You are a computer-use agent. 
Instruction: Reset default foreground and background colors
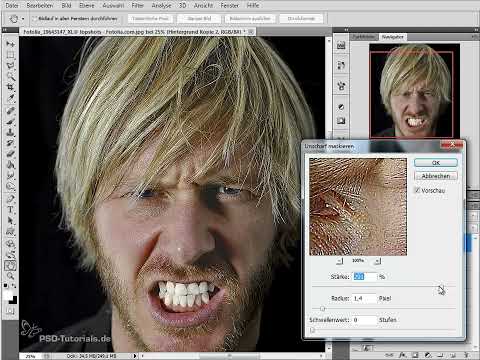tap(6, 286)
